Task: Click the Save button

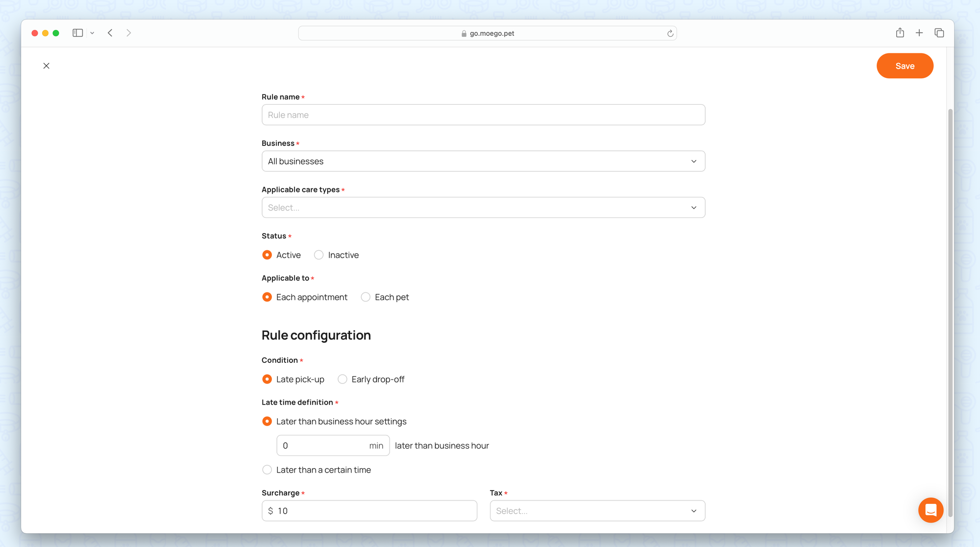Action: (905, 66)
